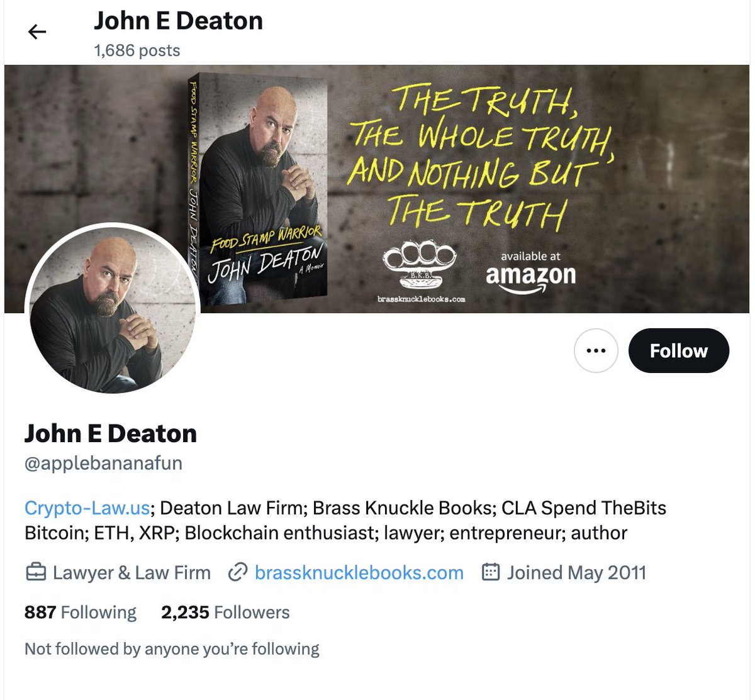Open the Crypto-Law.us link in bio
This screenshot has width=755, height=700.
(x=87, y=508)
